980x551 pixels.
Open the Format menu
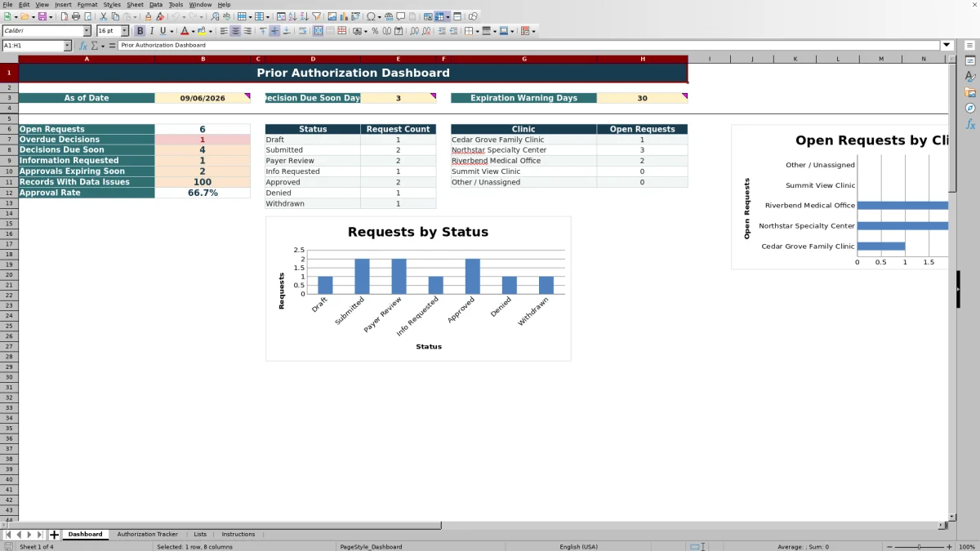87,5
